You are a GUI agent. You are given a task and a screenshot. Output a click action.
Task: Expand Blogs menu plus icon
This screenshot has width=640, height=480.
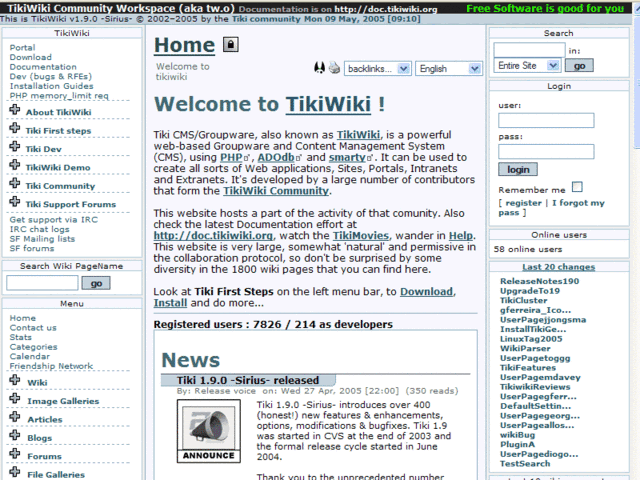[x=14, y=438]
